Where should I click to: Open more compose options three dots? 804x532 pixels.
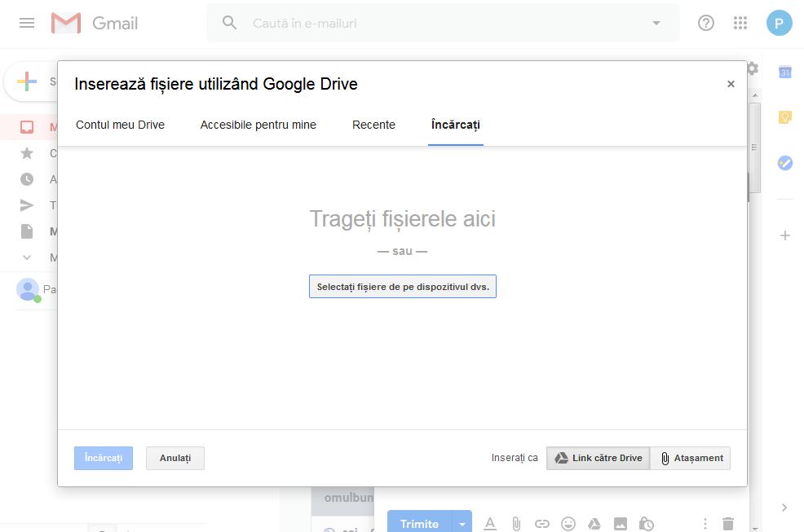(705, 524)
